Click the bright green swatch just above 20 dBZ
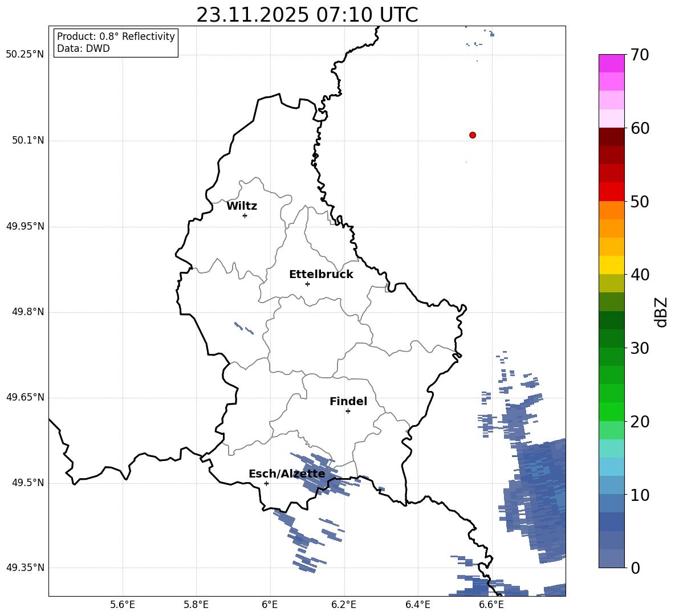This screenshot has width=675, height=616. pyautogui.click(x=612, y=411)
